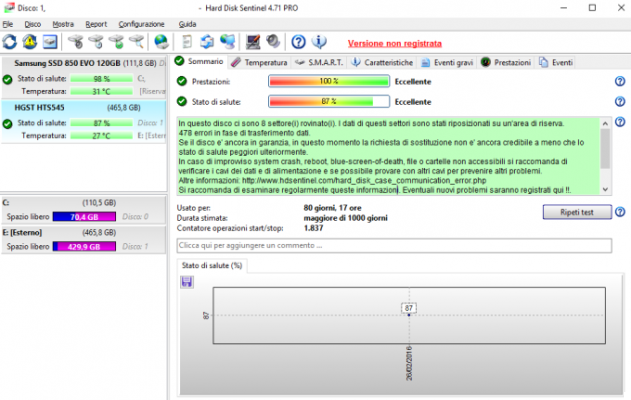Click the Ripeti test button

577,212
